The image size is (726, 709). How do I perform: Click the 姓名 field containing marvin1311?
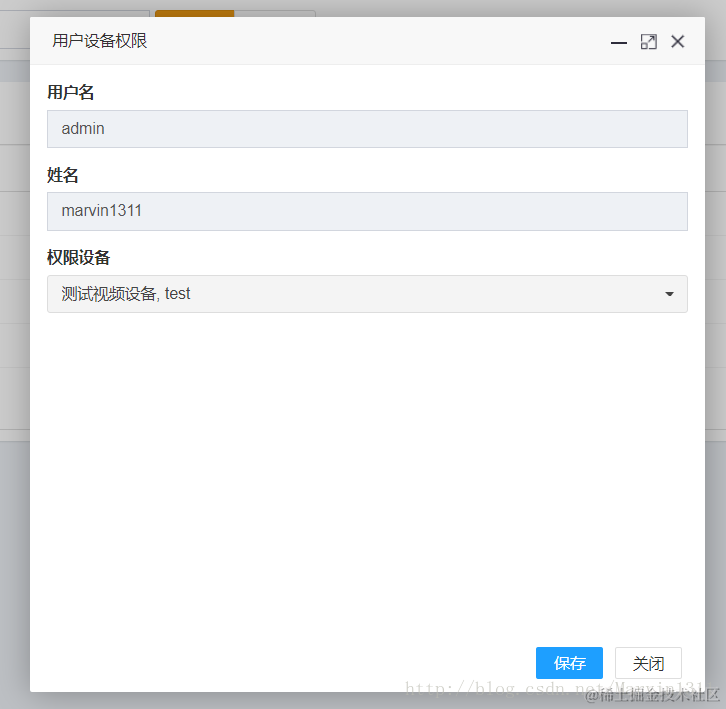(x=367, y=211)
